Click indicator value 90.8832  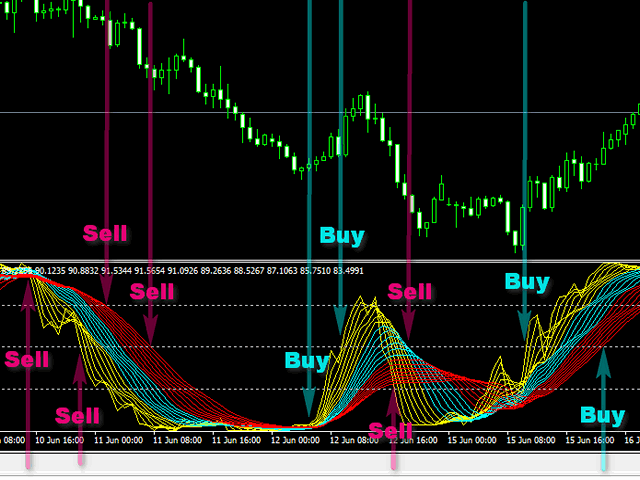(83, 271)
